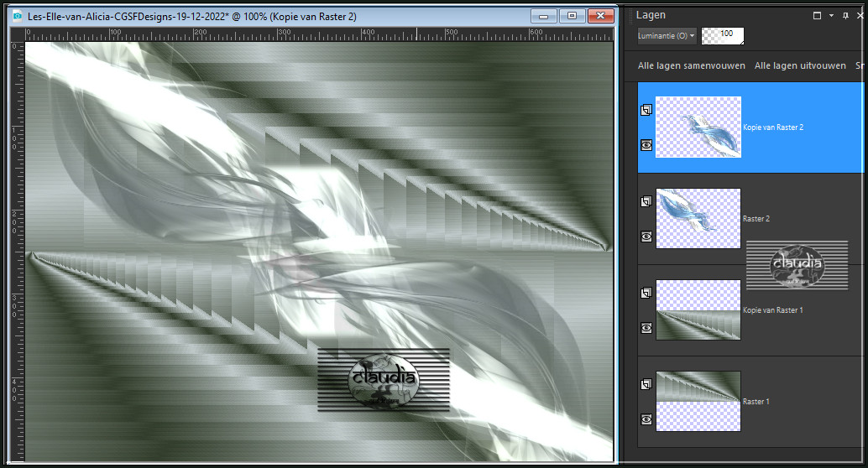The width and height of the screenshot is (868, 468).
Task: Click the Kopie van Raster 2 layer name
Action: [773, 127]
